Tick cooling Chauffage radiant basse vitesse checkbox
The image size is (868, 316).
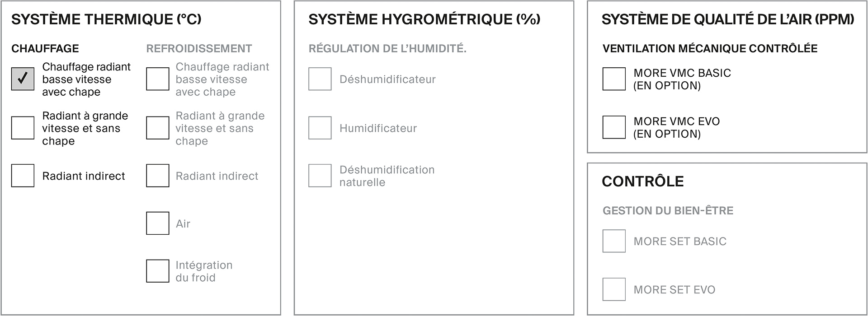click(158, 79)
